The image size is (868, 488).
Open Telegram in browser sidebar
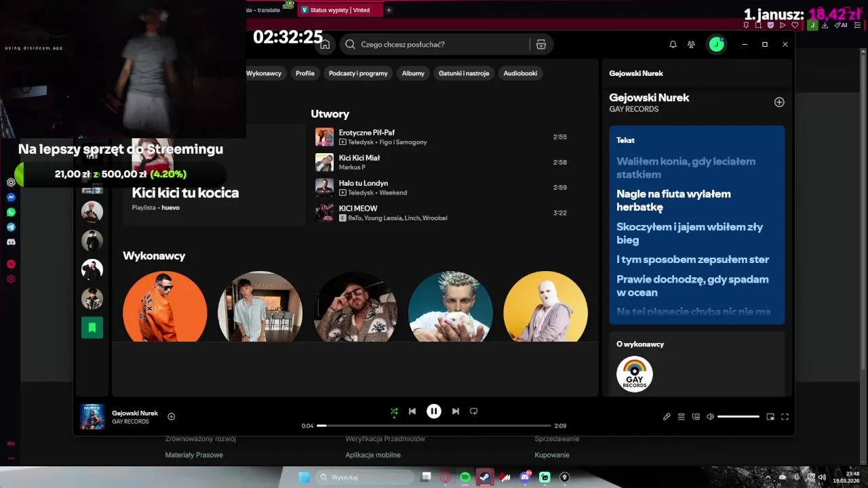pos(11,227)
